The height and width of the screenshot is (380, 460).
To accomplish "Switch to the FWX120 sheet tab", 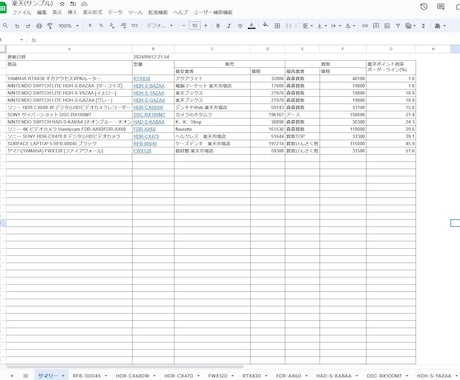I will click(218, 376).
